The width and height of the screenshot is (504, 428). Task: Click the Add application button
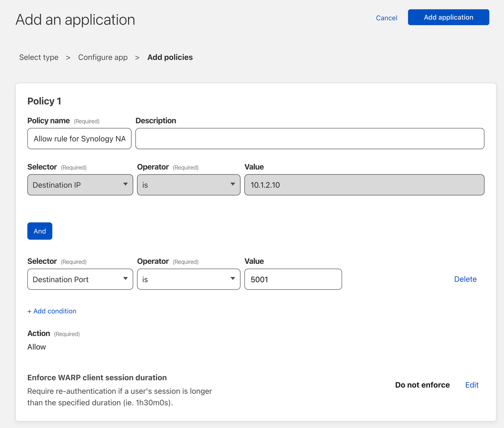click(448, 17)
